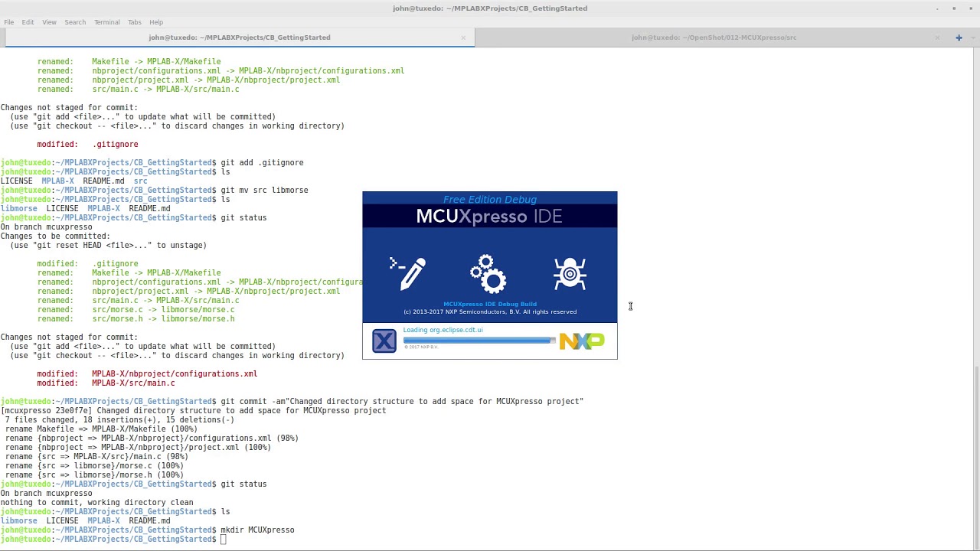Click the bug debug icon on splash screen
This screenshot has height=551, width=980.
pyautogui.click(x=570, y=274)
